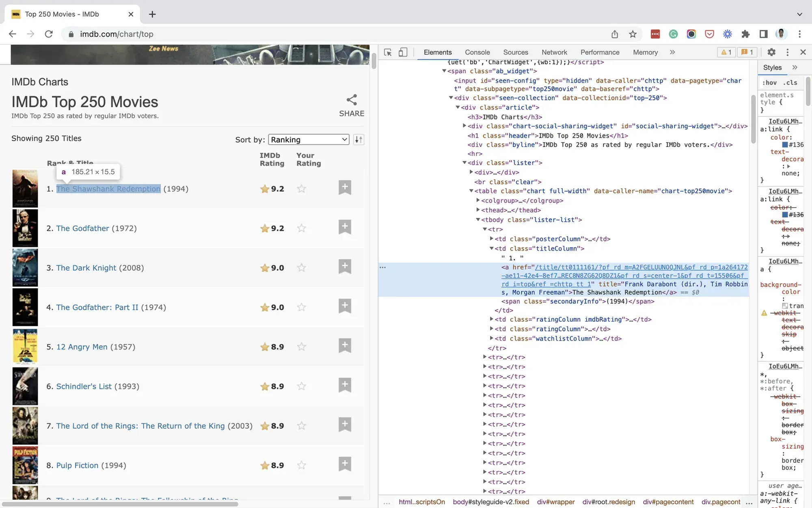The height and width of the screenshot is (508, 812).
Task: Open The Shawshank Redemption link
Action: pos(108,189)
